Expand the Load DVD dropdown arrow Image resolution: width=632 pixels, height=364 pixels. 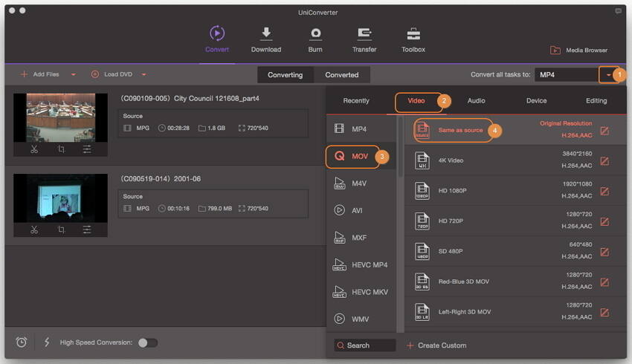pyautogui.click(x=144, y=74)
